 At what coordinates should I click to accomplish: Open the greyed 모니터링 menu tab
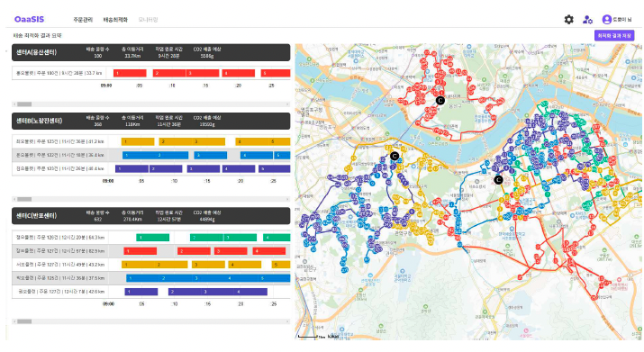149,20
